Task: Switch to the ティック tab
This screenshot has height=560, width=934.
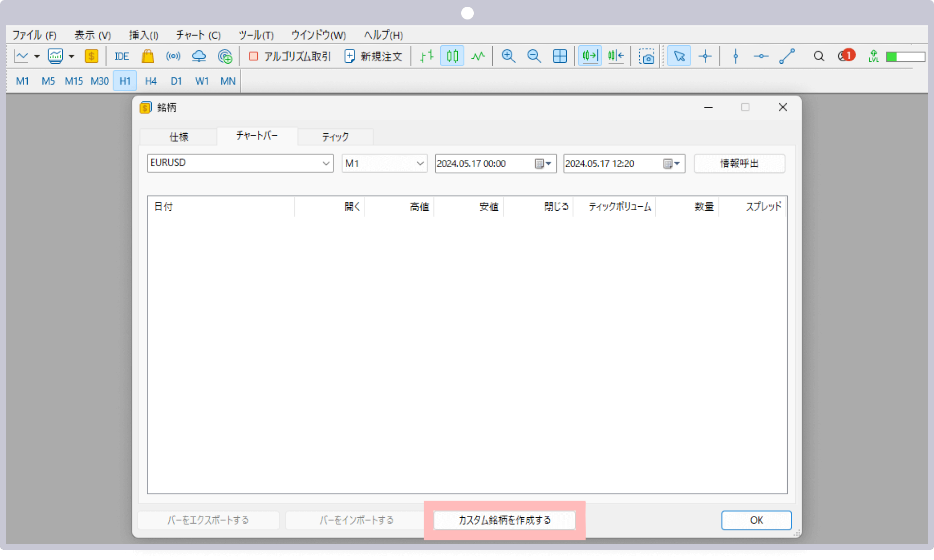Action: click(x=335, y=137)
